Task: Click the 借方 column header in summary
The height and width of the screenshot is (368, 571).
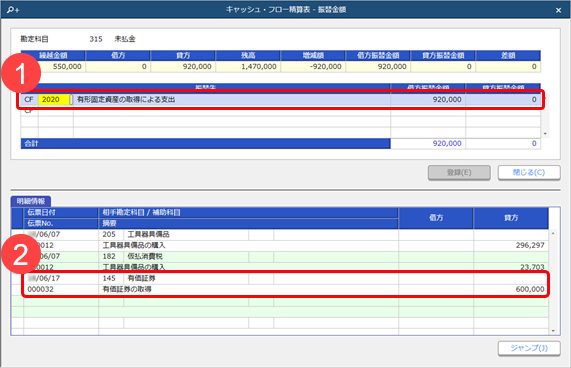Action: click(118, 55)
